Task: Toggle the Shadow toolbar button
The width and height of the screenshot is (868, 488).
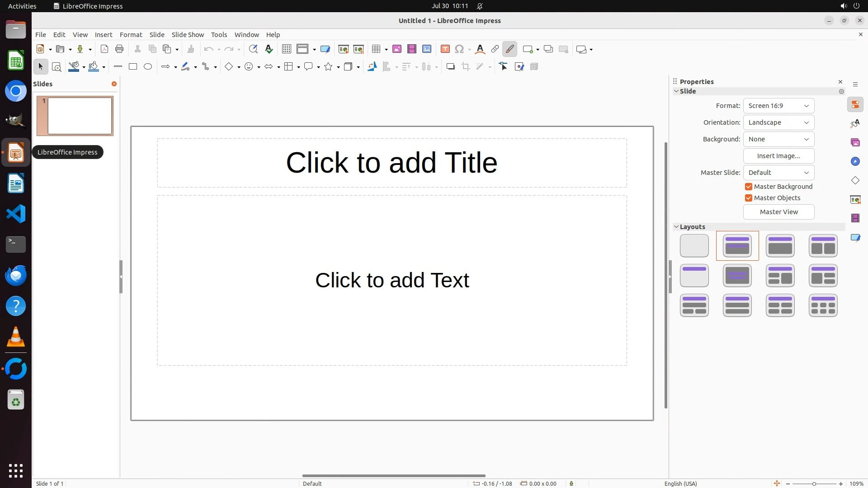Action: [450, 67]
